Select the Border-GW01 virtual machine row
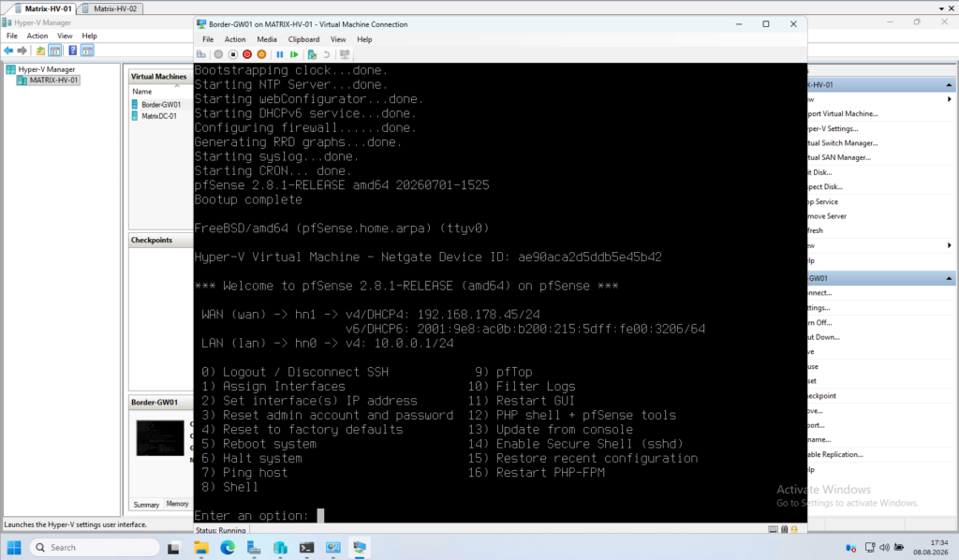Image resolution: width=959 pixels, height=560 pixels. pyautogui.click(x=161, y=105)
